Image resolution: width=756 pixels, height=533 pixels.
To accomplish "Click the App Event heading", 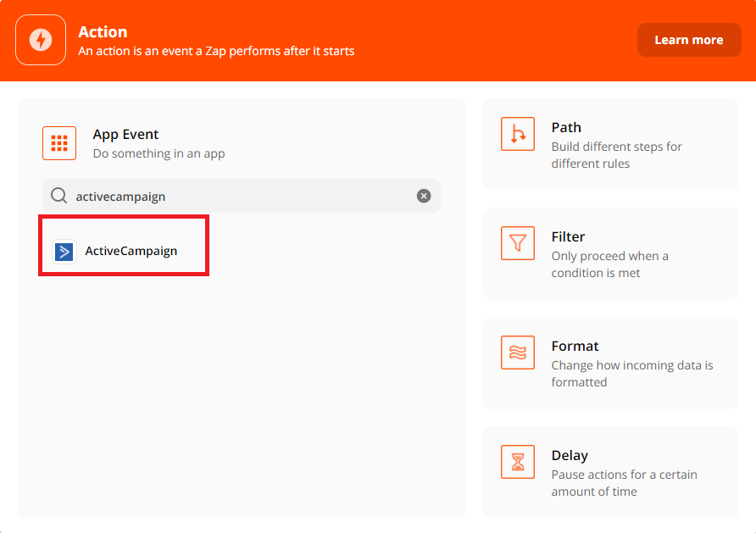I will [125, 135].
